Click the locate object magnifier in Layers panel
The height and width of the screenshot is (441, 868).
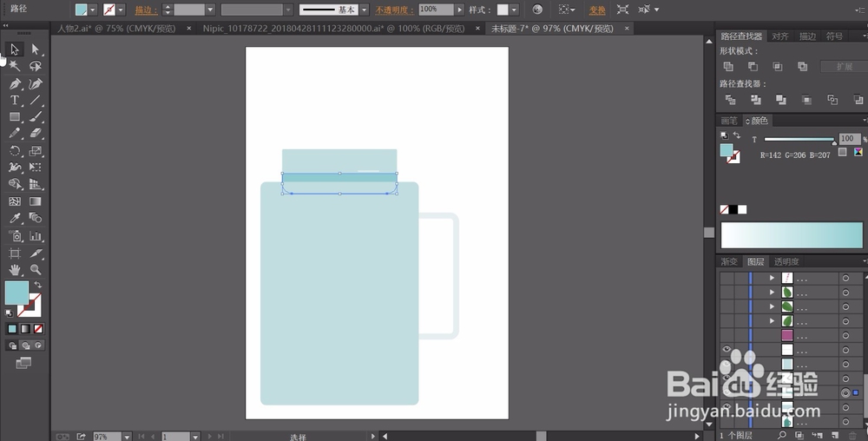[x=782, y=436]
